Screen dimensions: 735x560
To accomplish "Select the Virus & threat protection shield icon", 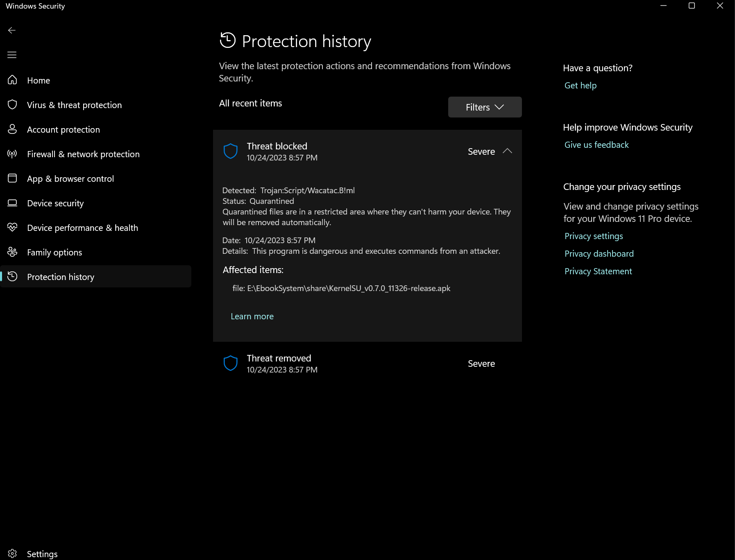I will pyautogui.click(x=12, y=105).
